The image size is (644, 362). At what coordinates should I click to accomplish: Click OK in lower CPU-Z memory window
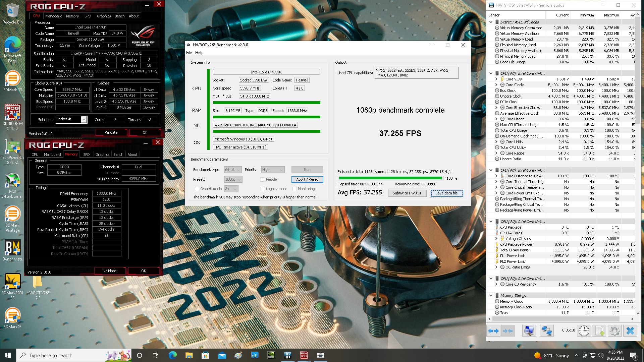[143, 271]
